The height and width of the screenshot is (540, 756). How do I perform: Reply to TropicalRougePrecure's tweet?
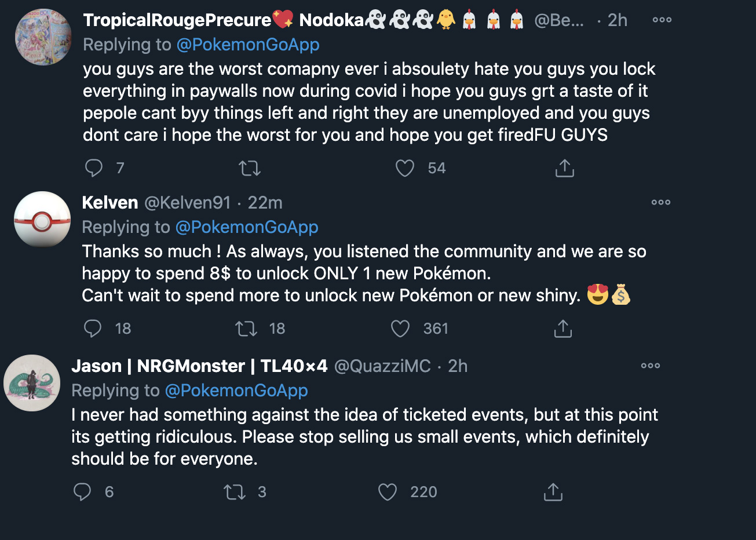click(94, 168)
